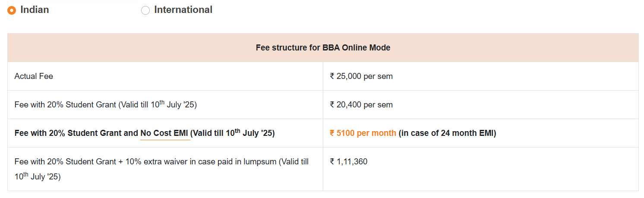Viewport: 644px width, 198px height.
Task: Click the Actual Fee row label
Action: (x=34, y=76)
